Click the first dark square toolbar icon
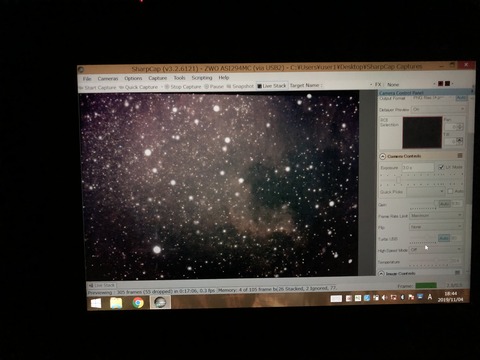This screenshot has height=360, width=480. click(440, 84)
